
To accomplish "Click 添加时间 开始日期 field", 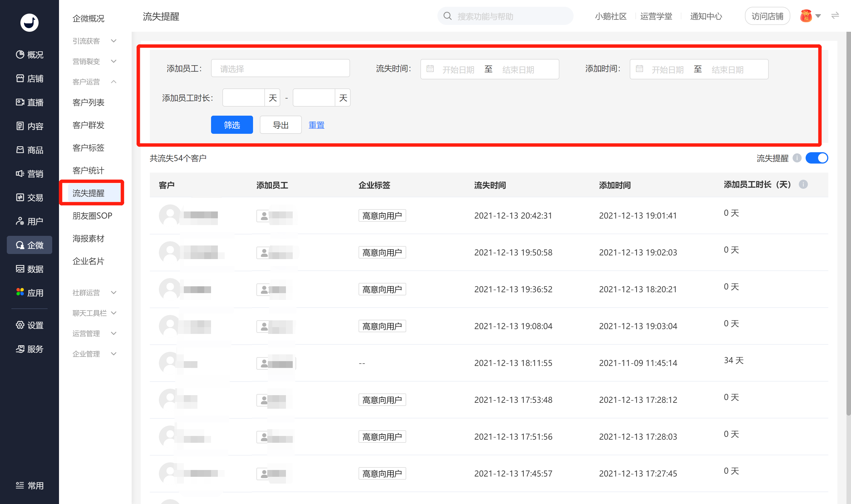I will [x=667, y=69].
